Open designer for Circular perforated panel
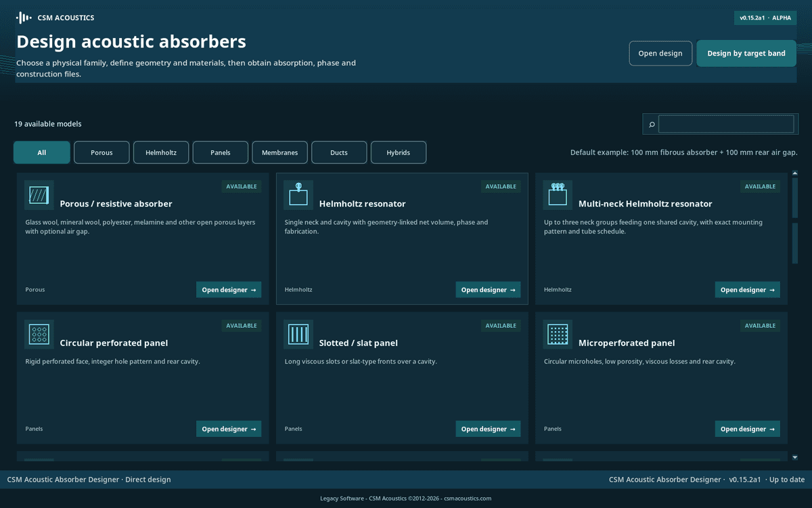Screen dimensions: 812x508 (x=229, y=429)
